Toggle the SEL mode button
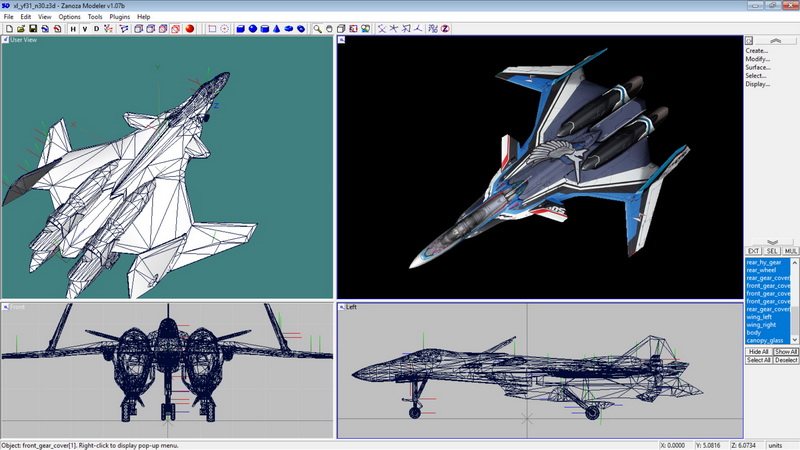800x450 pixels. (772, 251)
